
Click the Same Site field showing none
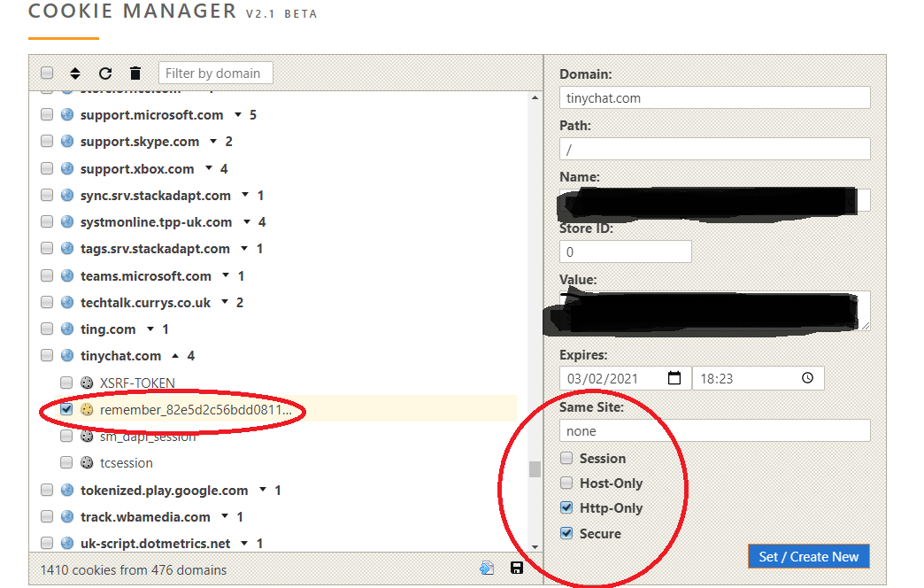tap(715, 431)
